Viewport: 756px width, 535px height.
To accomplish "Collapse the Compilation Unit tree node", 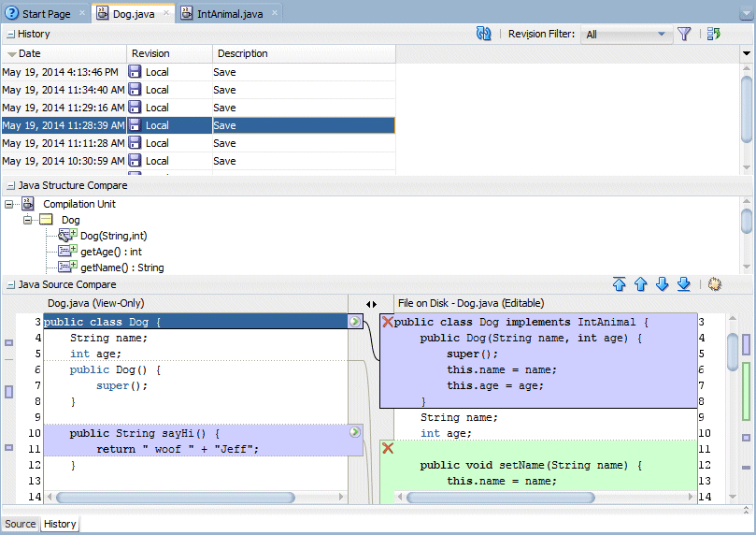I will [8, 205].
